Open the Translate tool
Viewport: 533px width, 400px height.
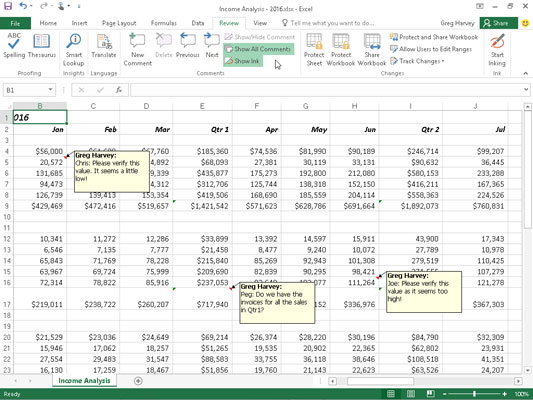[x=104, y=45]
